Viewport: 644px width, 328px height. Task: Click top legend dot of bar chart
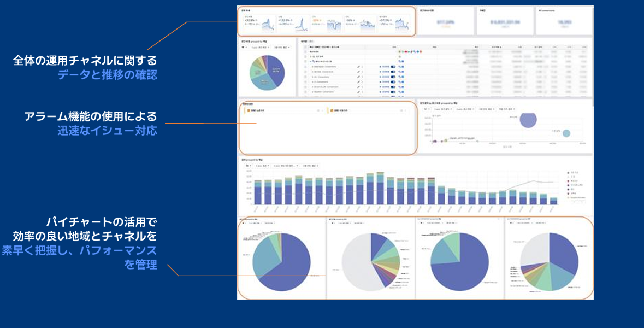tap(568, 173)
